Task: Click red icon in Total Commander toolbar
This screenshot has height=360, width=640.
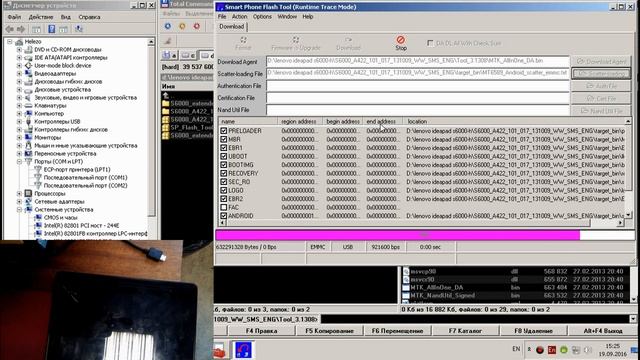Action: 197,26
